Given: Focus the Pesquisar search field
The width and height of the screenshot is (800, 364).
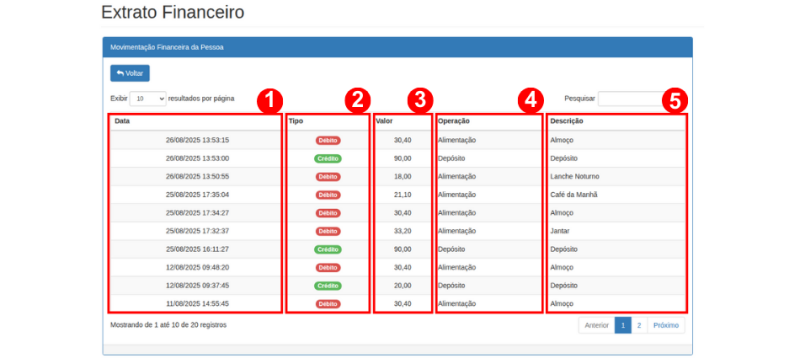Looking at the screenshot, I should [632, 99].
